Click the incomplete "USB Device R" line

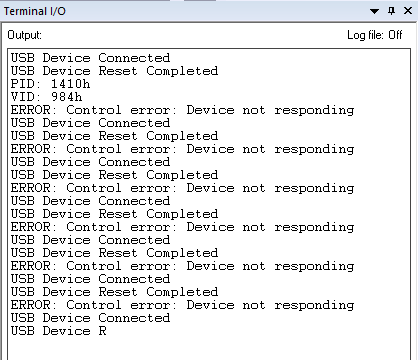coord(59,331)
